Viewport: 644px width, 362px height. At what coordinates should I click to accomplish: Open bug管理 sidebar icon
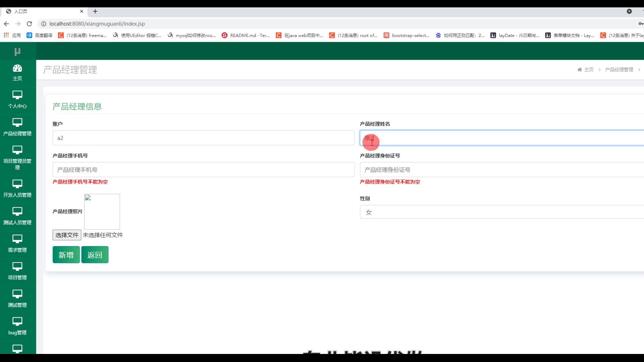pyautogui.click(x=17, y=321)
